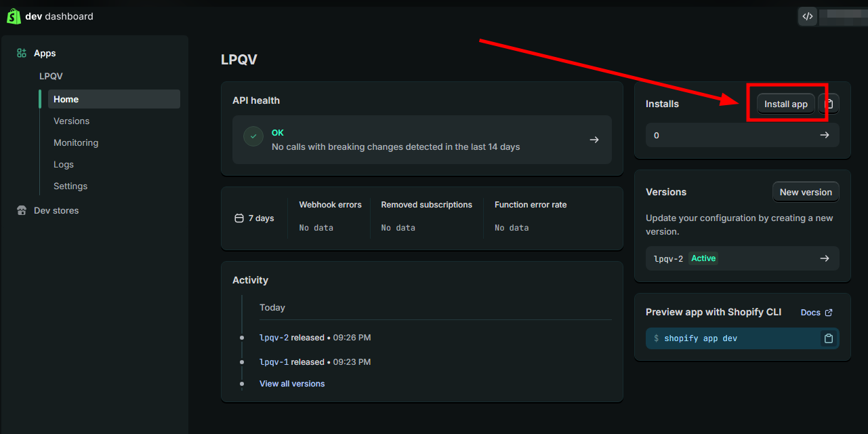This screenshot has height=434, width=868.
Task: Select the LPQV app in sidebar tree
Action: click(51, 76)
